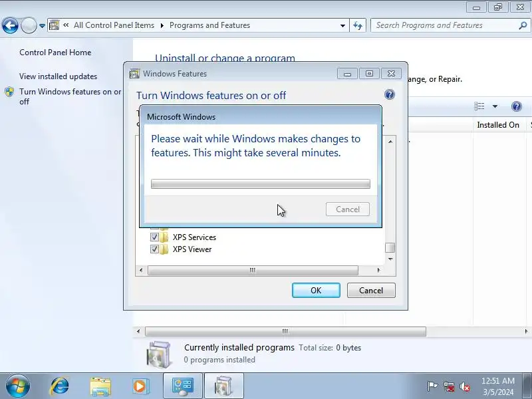Click the features list scroll left arrow
Image resolution: width=532 pixels, height=399 pixels.
[141, 270]
